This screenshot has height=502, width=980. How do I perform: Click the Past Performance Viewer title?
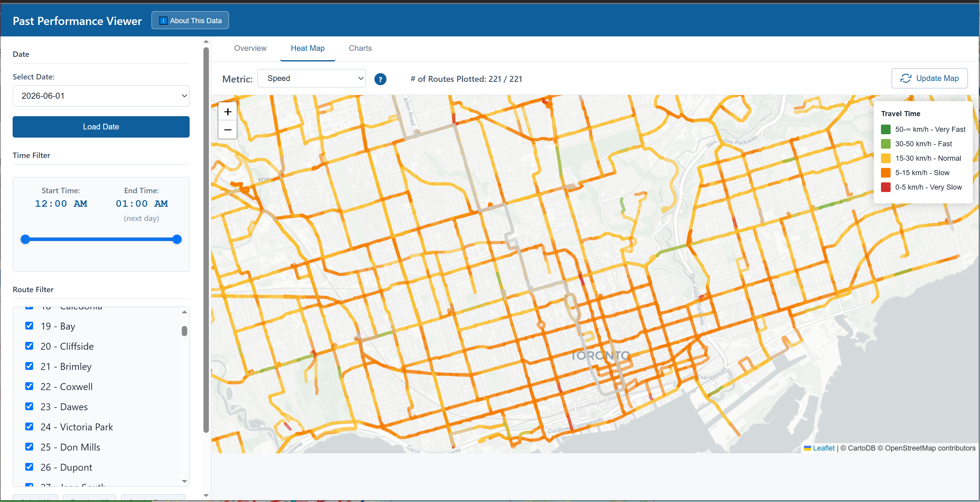[77, 21]
